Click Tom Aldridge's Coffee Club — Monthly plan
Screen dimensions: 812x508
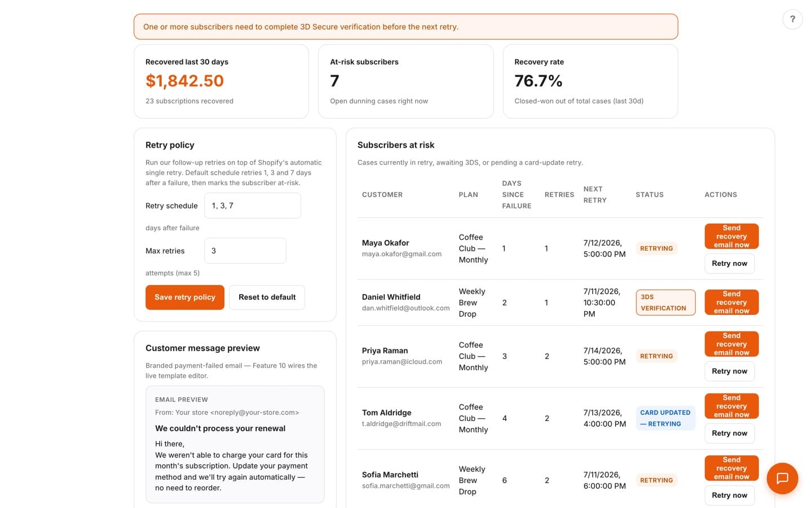coord(473,418)
